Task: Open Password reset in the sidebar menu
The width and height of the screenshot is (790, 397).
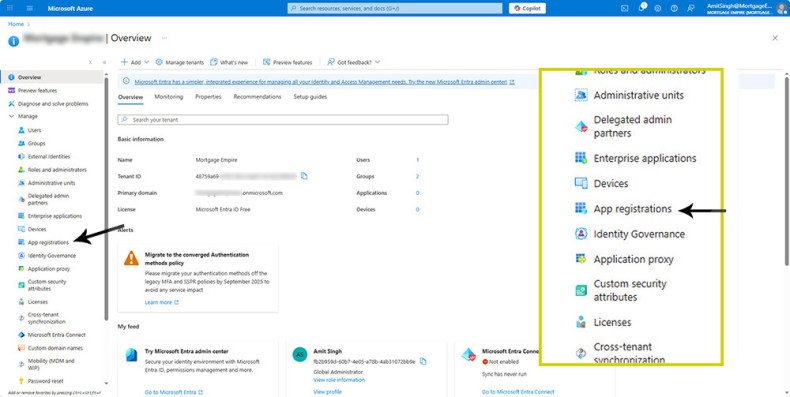Action: (45, 381)
